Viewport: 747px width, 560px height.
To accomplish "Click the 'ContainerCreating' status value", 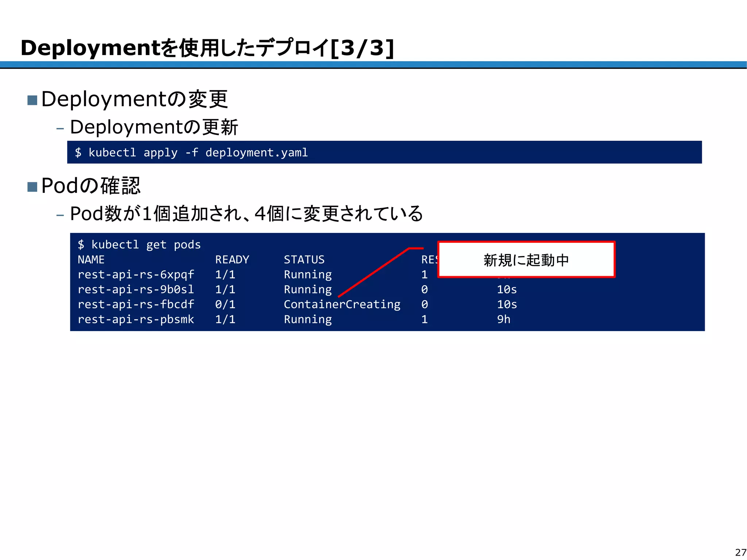I will (x=342, y=304).
